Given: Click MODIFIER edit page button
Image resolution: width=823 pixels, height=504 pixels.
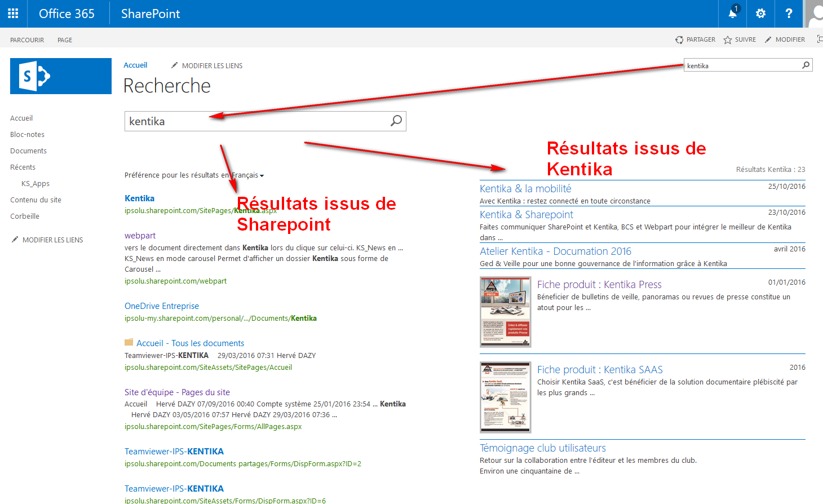Looking at the screenshot, I should (x=785, y=39).
